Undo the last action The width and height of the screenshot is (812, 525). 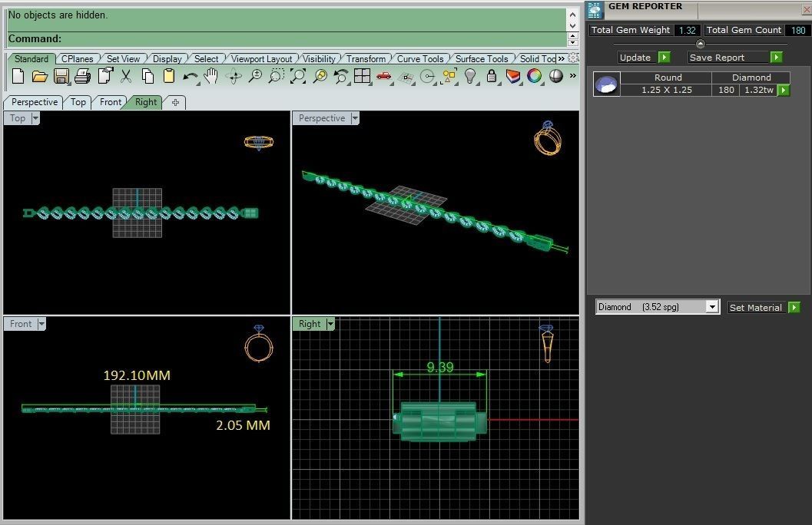(x=191, y=77)
